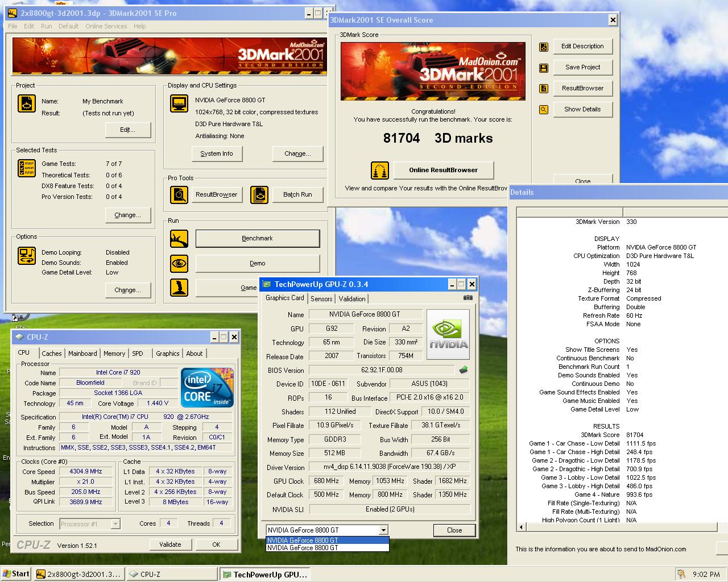Click the Close button in GPU-Z
The width and height of the screenshot is (728, 582).
(454, 530)
